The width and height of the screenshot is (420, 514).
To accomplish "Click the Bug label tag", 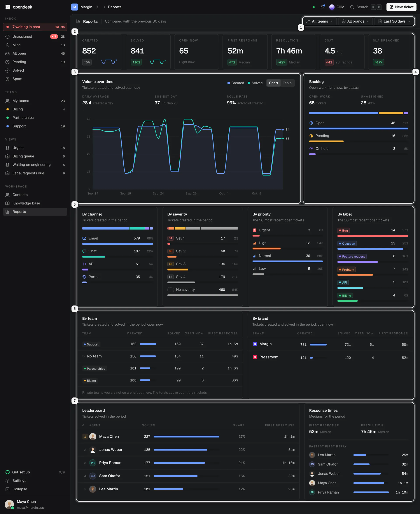I will (x=343, y=230).
